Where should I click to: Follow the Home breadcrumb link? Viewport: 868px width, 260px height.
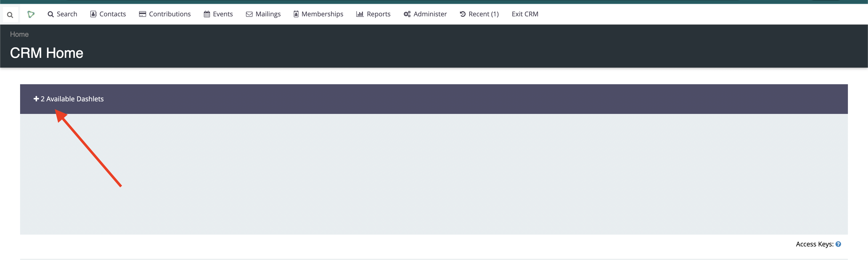click(x=19, y=34)
